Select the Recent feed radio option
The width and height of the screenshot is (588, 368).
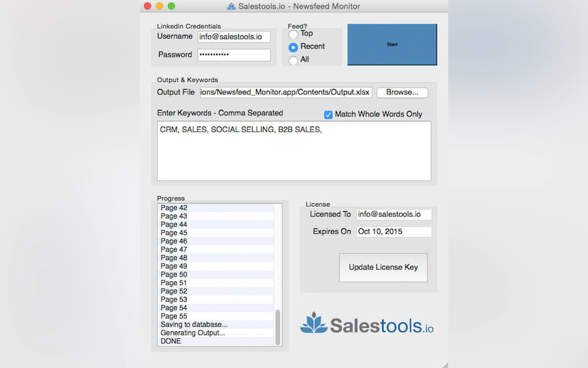[293, 47]
